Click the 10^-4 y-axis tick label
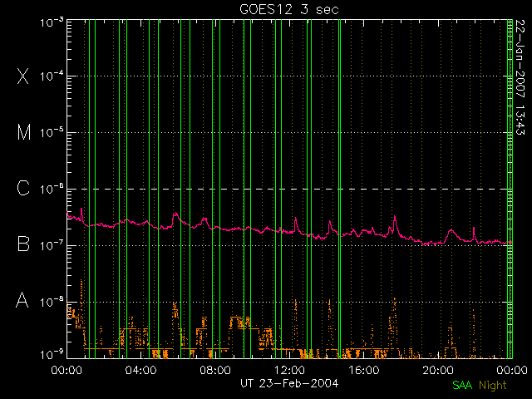Screen dimensions: 532x399 pos(52,76)
